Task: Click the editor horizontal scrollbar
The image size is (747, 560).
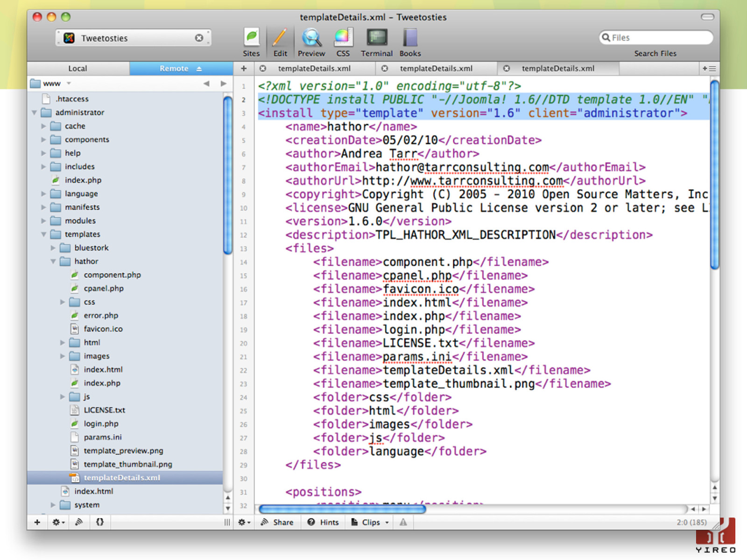Action: [x=342, y=509]
